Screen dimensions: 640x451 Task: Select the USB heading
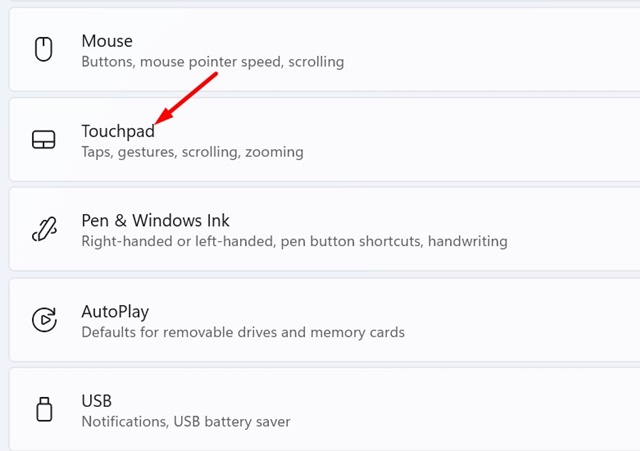[x=98, y=401]
